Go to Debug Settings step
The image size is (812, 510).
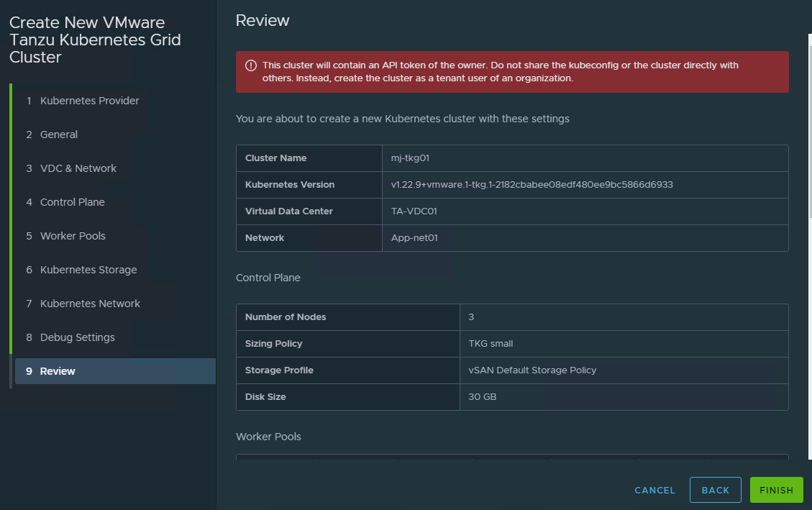77,337
